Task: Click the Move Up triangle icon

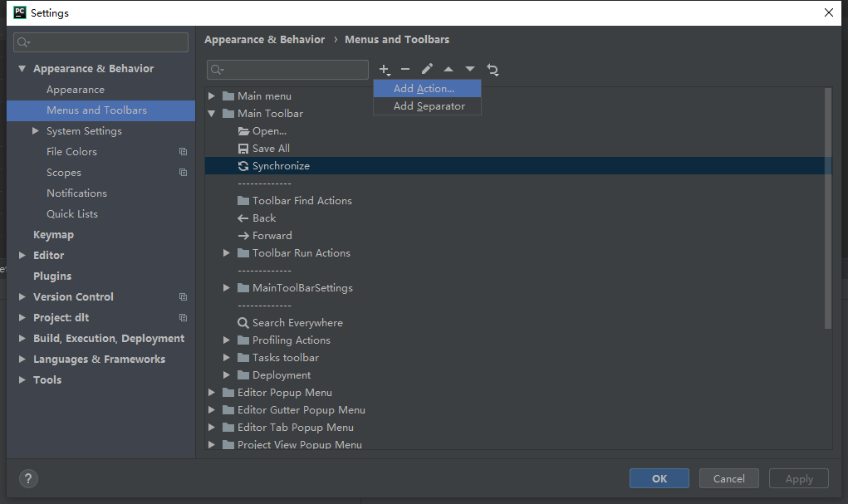Action: (x=449, y=69)
